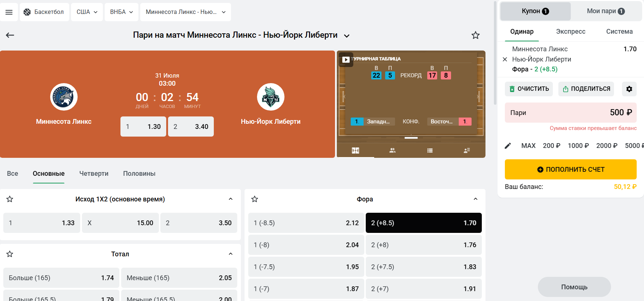644x301 pixels.
Task: Click the ПОДЕЛИТЬСЯ share button
Action: 586,89
